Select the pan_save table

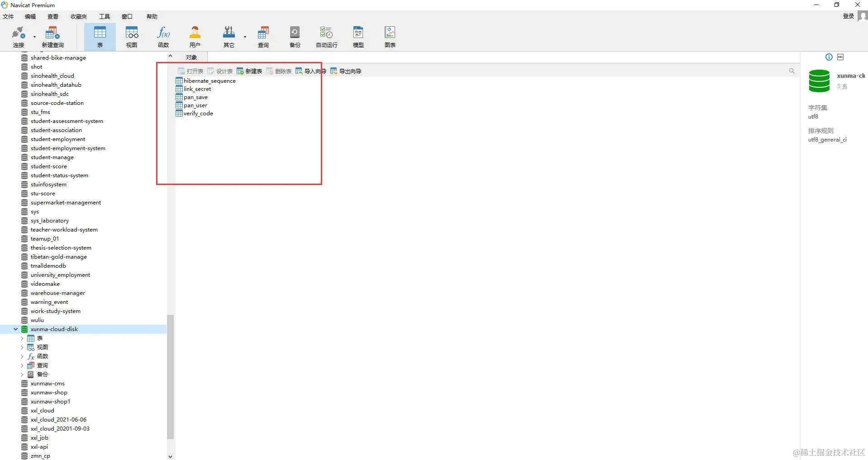191,97
